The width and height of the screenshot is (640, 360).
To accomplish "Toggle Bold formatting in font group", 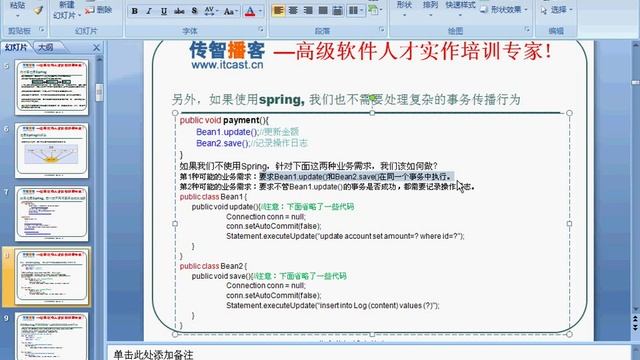I will coord(134,11).
